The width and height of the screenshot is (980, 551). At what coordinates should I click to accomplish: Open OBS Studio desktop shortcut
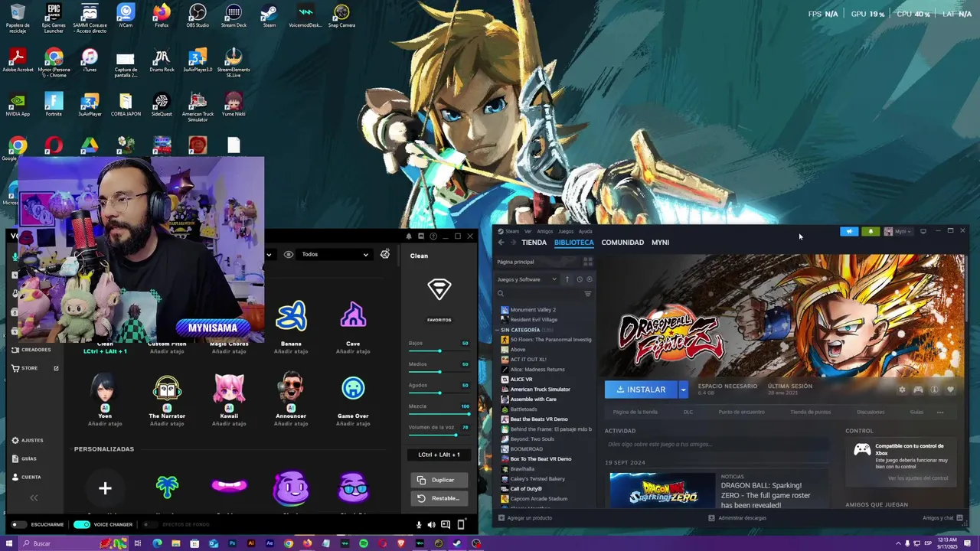(x=198, y=15)
